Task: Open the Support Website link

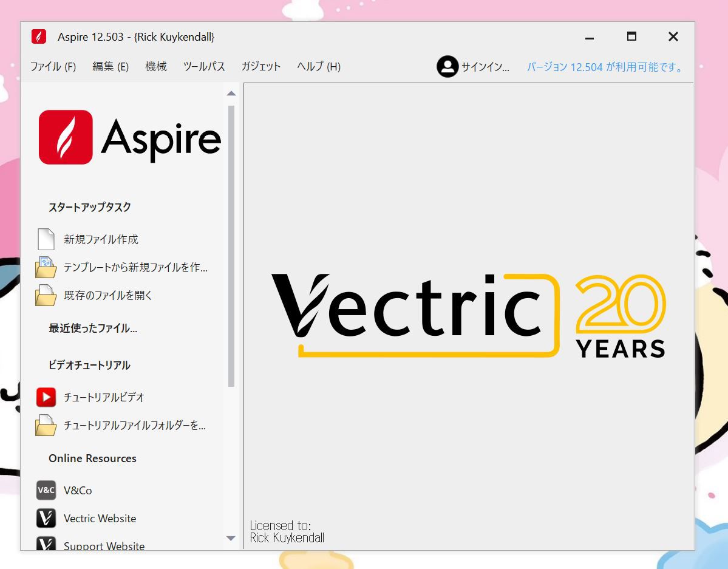Action: click(x=104, y=546)
